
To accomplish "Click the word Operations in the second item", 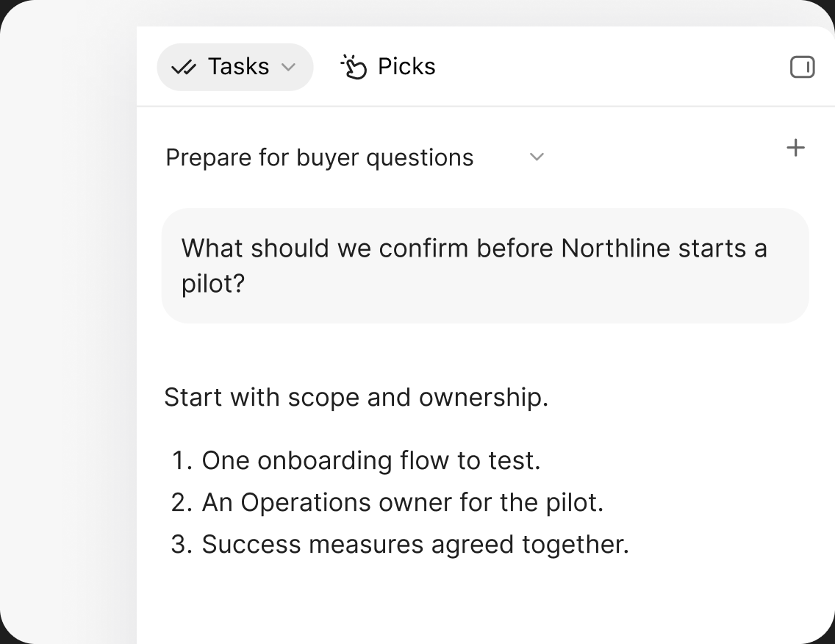I will click(306, 503).
